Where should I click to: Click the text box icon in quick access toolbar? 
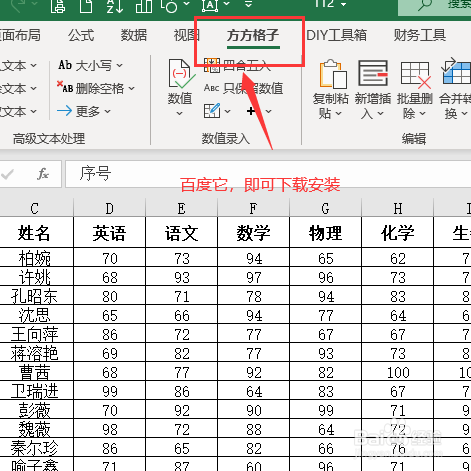210,6
